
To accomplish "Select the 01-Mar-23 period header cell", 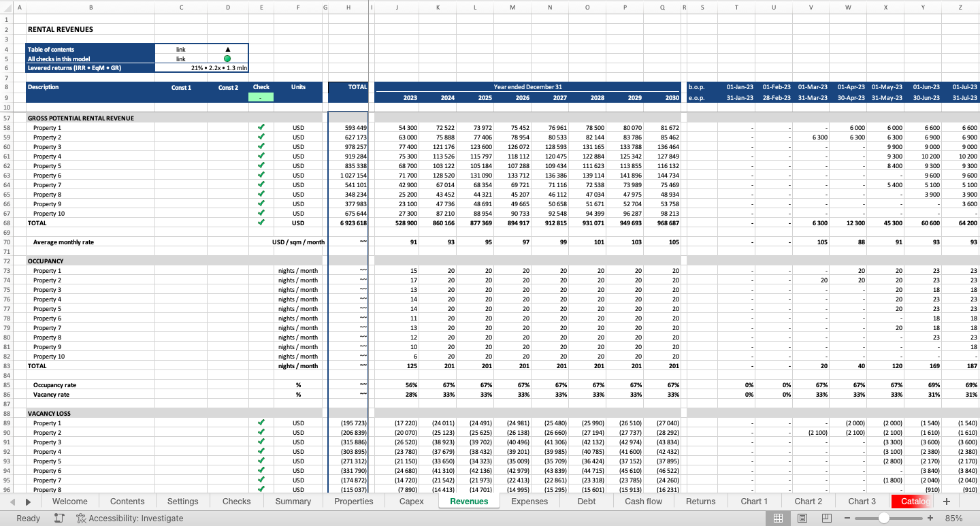I will pyautogui.click(x=813, y=87).
